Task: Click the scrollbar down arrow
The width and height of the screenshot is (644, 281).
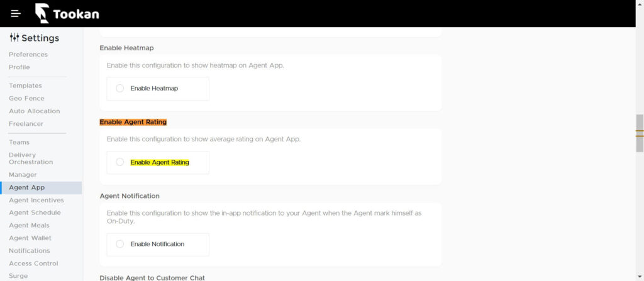Action: [x=640, y=277]
